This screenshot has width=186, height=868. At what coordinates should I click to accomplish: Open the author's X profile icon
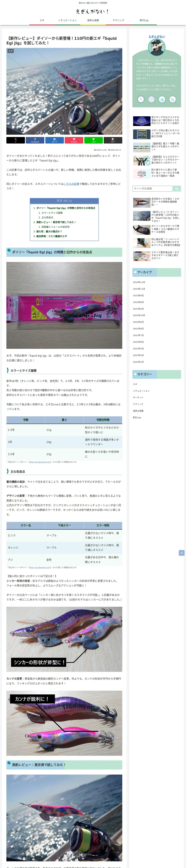pos(141,99)
